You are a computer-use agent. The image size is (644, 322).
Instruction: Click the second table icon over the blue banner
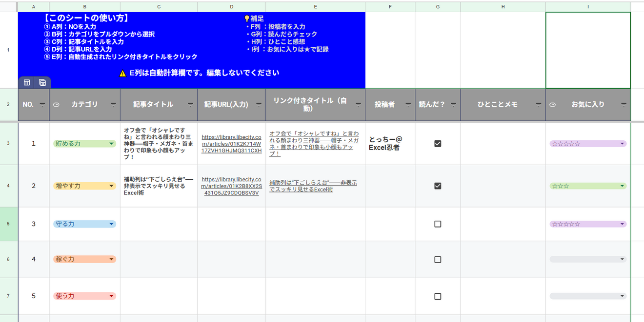[x=42, y=83]
